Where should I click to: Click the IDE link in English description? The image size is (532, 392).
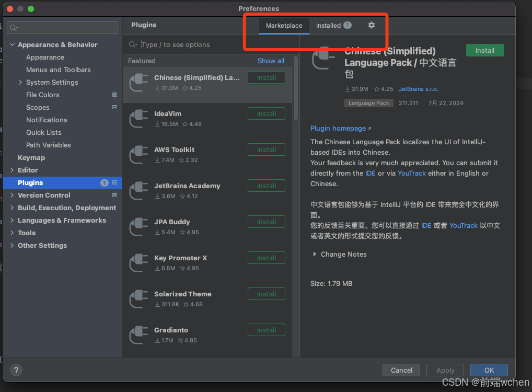click(x=370, y=173)
